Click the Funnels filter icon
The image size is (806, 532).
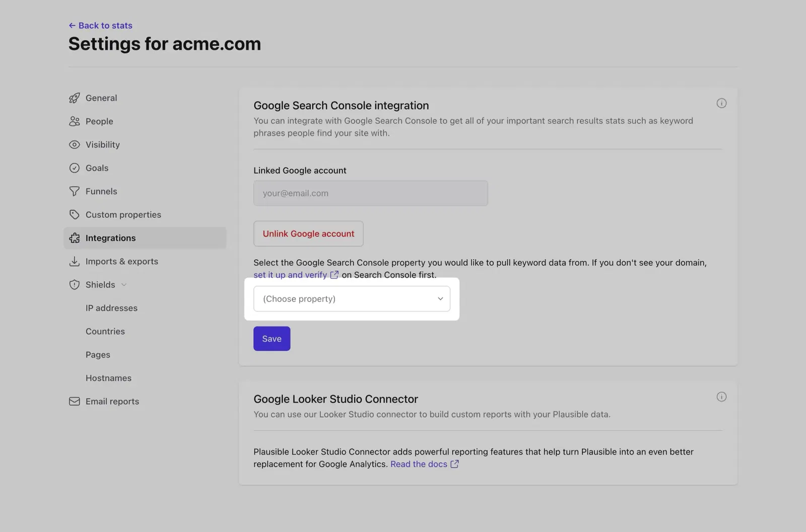pyautogui.click(x=74, y=191)
